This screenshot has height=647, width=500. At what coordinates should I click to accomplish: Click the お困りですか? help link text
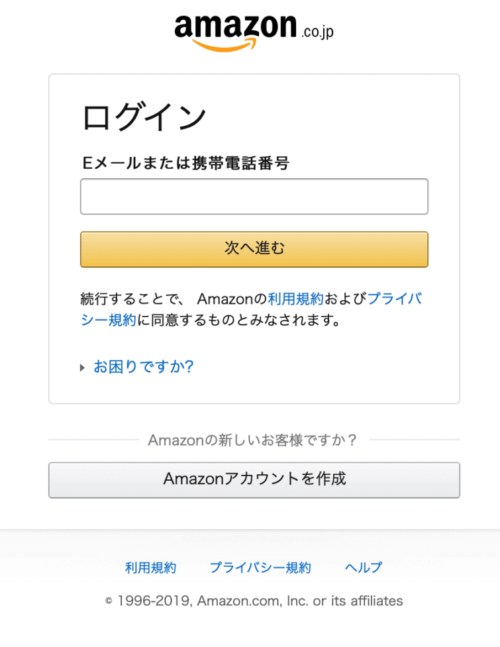click(144, 366)
